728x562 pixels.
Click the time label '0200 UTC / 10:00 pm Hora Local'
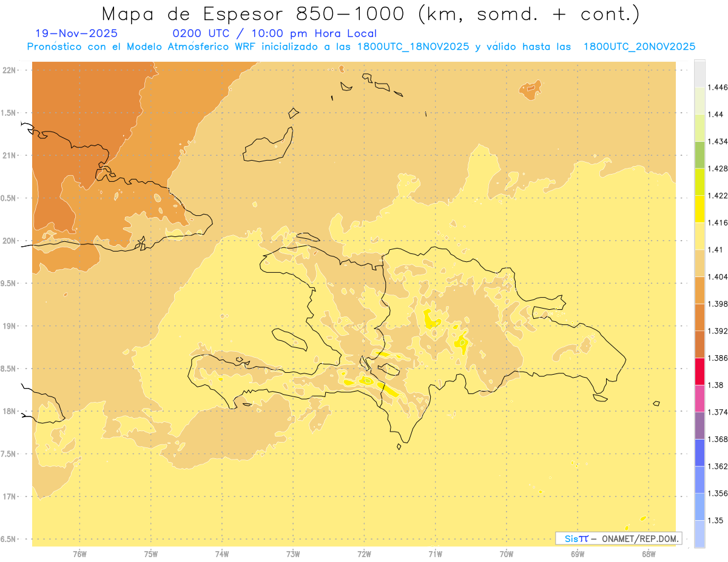point(275,34)
